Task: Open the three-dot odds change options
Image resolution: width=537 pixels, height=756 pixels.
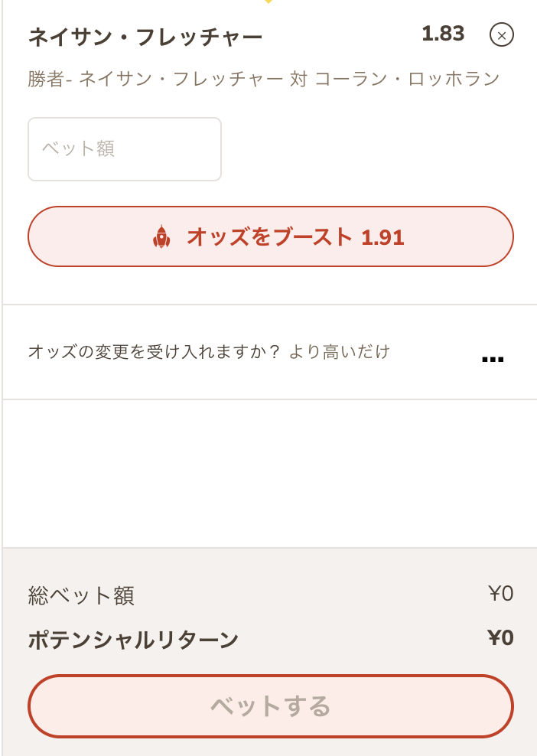Action: 493,359
